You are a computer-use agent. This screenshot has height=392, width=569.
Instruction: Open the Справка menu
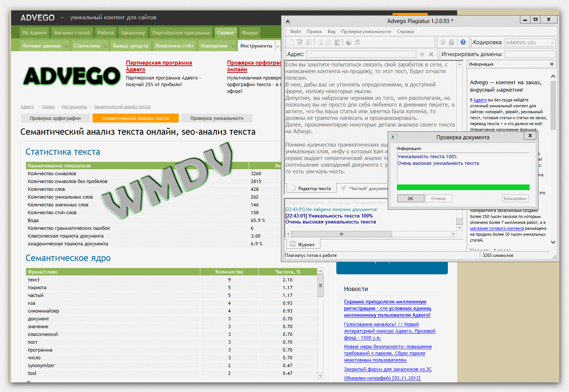coord(405,32)
